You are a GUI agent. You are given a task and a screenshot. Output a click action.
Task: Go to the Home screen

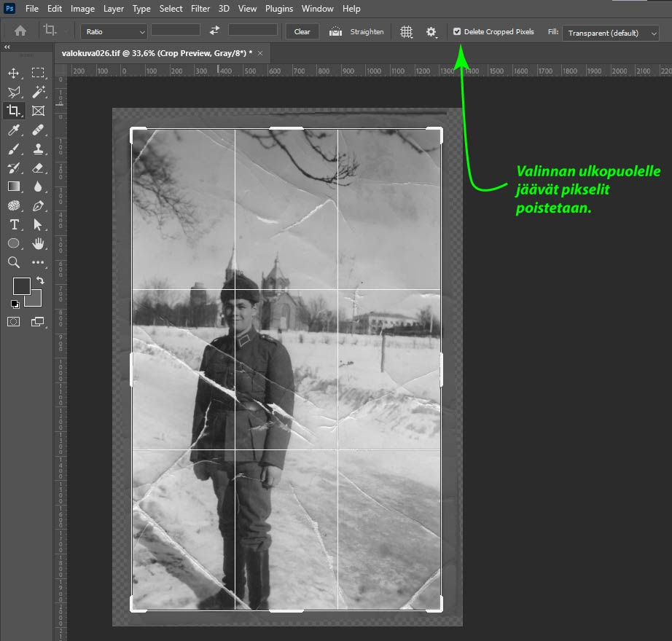[20, 31]
